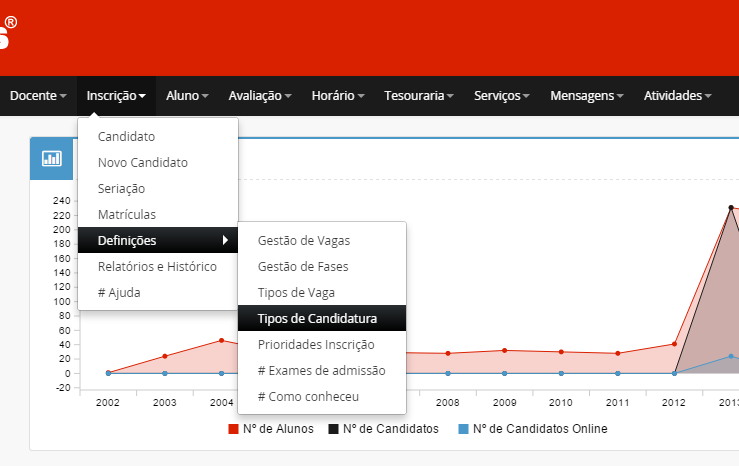
Task: Open the Tesouraria dropdown menu
Action: [x=419, y=96]
